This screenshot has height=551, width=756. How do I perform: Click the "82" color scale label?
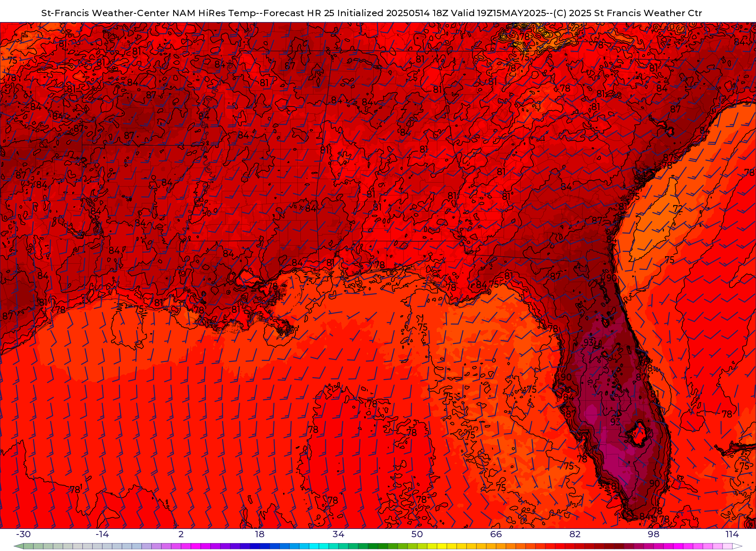575,534
